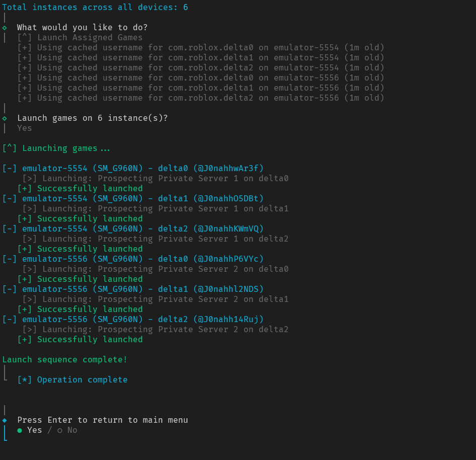The image size is (476, 460).
Task: Click the green diamond beside 'What would you like to do?'
Action: coord(5,27)
